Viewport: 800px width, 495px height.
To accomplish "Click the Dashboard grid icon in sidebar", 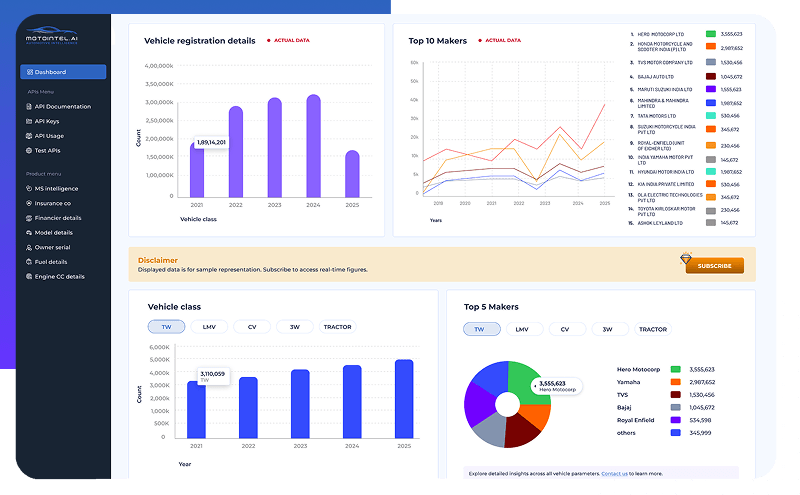I will click(30, 72).
